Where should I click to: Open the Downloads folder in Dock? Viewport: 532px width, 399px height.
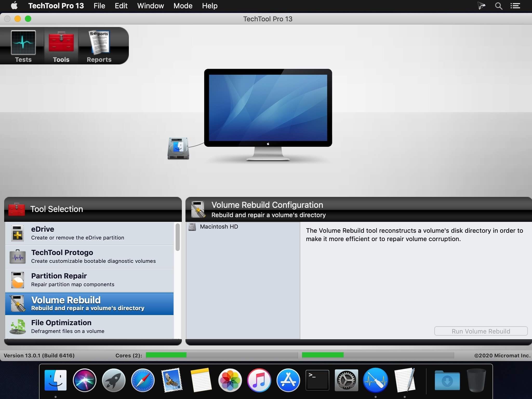pyautogui.click(x=447, y=380)
